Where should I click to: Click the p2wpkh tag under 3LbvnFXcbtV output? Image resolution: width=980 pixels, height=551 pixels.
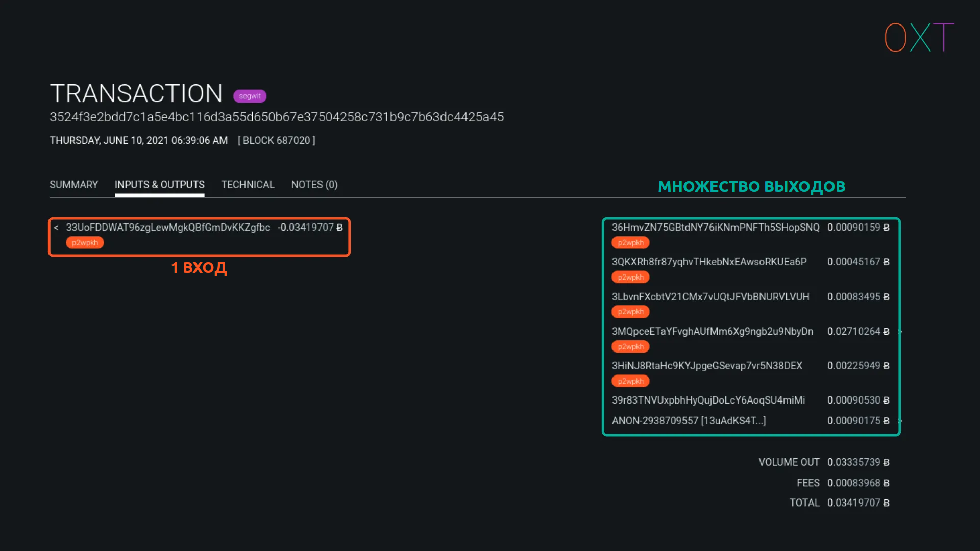[630, 312]
